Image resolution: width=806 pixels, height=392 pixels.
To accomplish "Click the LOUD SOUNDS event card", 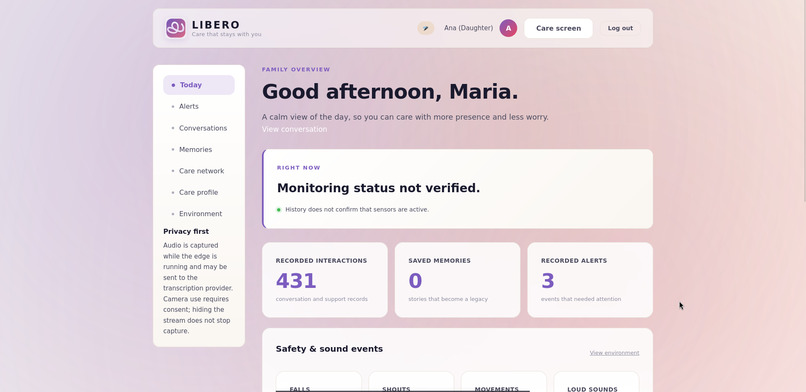I will [x=596, y=382].
